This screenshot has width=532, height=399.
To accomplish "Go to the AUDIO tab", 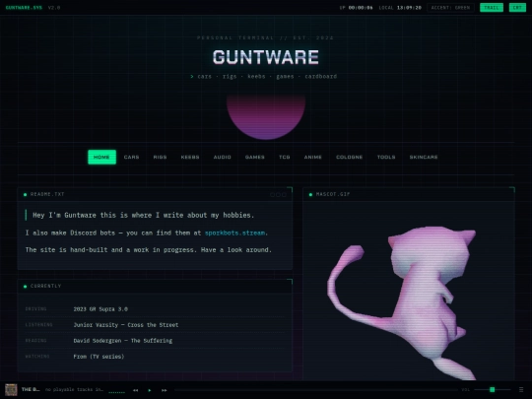I will (x=223, y=157).
